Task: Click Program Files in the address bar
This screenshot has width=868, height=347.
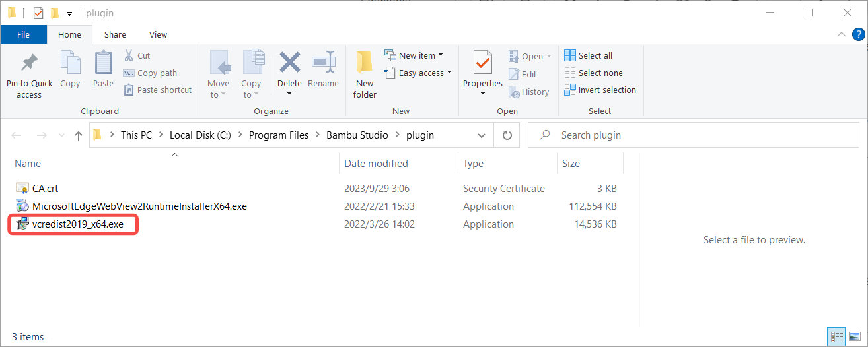Action: [279, 135]
